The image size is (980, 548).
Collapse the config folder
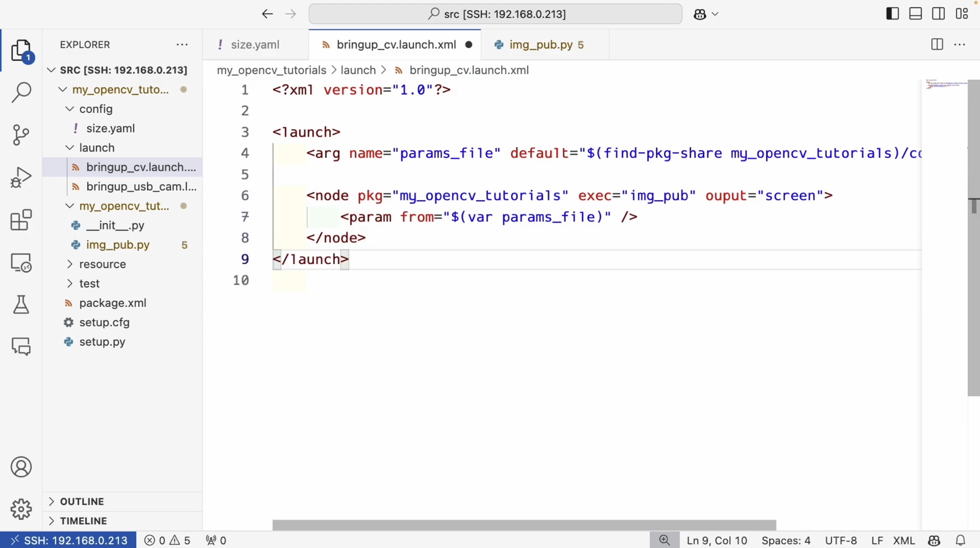coord(95,109)
